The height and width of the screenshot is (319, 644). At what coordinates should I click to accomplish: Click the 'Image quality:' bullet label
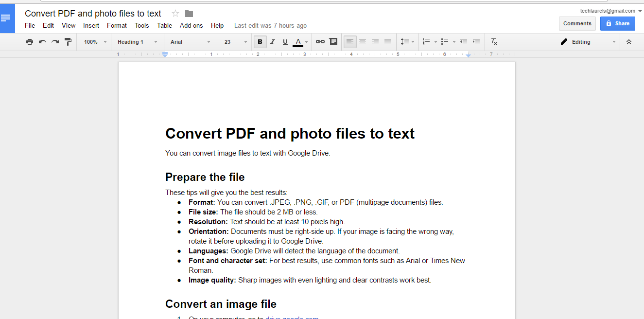coord(212,280)
